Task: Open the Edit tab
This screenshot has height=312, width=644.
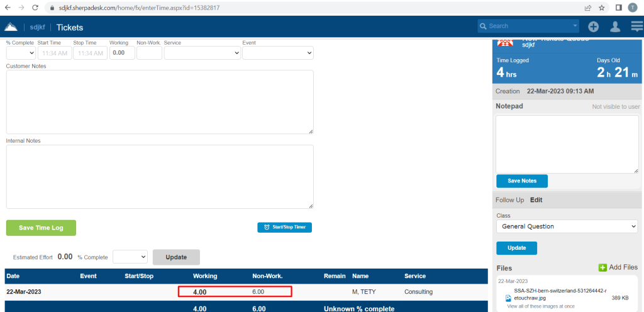Action: 536,200
